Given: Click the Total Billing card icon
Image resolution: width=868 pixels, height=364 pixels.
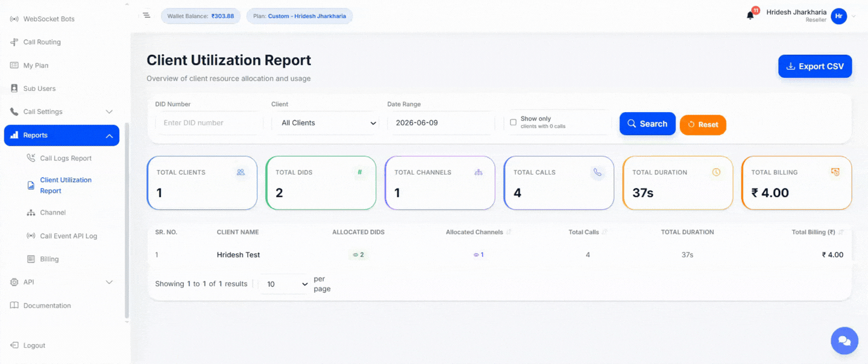Looking at the screenshot, I should coord(835,172).
